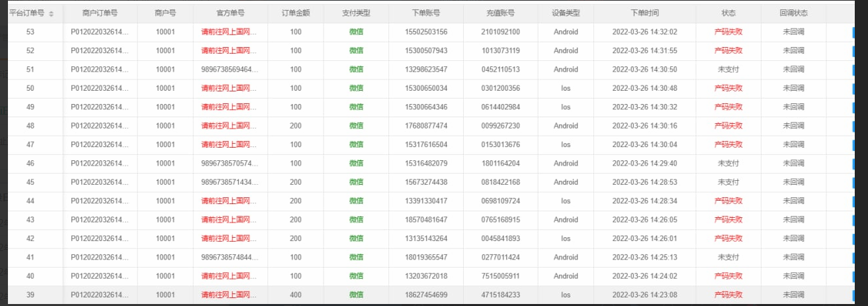
Task: Click the 商户订单号 column header
Action: pos(100,13)
